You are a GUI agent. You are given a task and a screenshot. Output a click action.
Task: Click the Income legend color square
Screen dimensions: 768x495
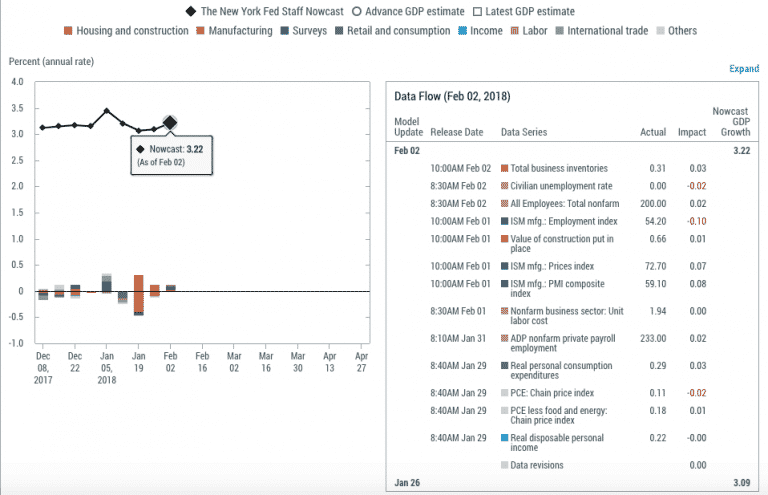[463, 31]
